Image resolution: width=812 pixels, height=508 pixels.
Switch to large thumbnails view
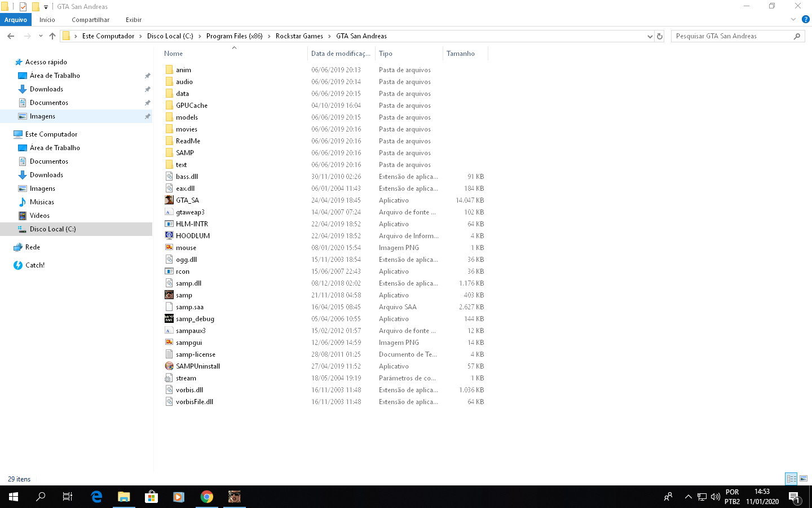pos(804,479)
